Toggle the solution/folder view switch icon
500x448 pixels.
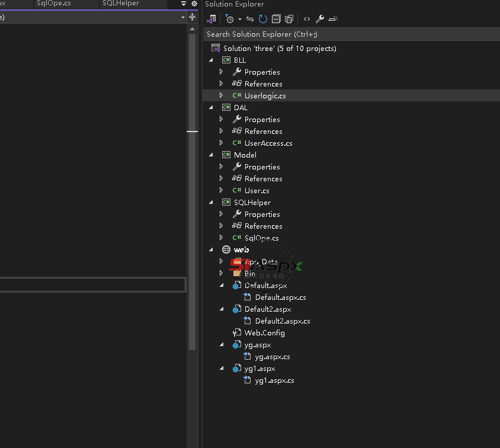pyautogui.click(x=211, y=19)
